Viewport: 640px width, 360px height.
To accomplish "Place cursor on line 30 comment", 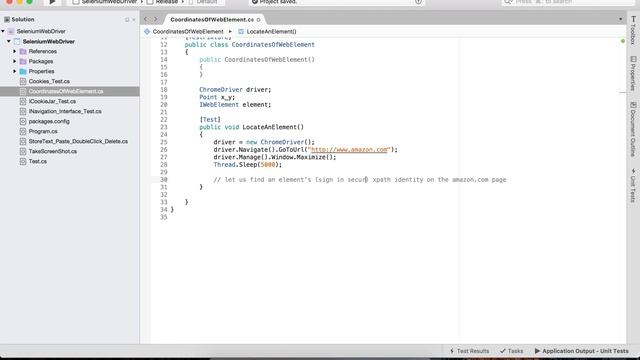I will (360, 180).
